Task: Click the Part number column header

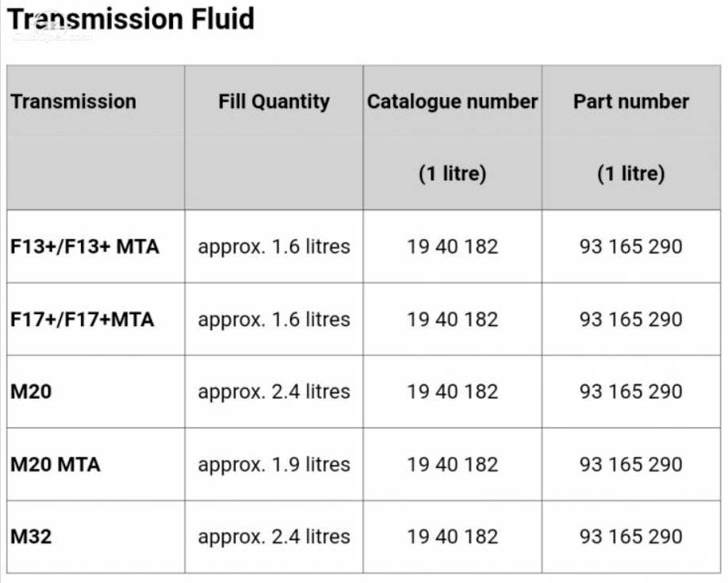Action: point(631,102)
